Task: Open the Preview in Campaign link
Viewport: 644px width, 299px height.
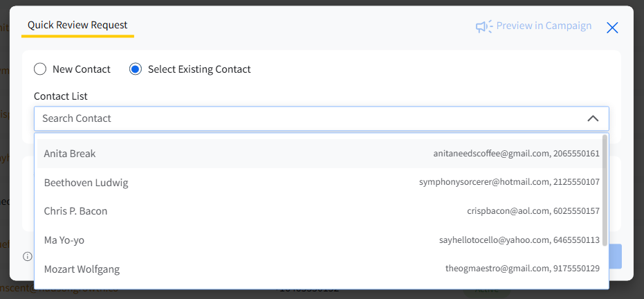Action: tap(544, 26)
